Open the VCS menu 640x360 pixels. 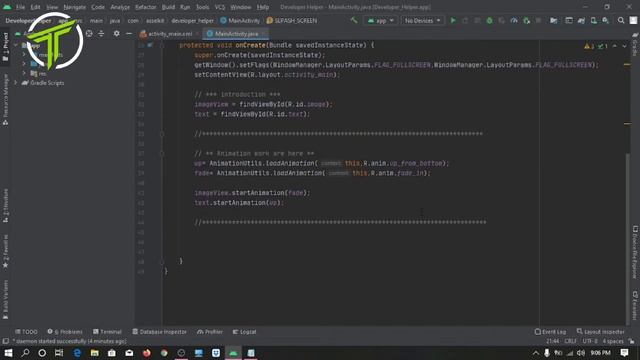220,7
